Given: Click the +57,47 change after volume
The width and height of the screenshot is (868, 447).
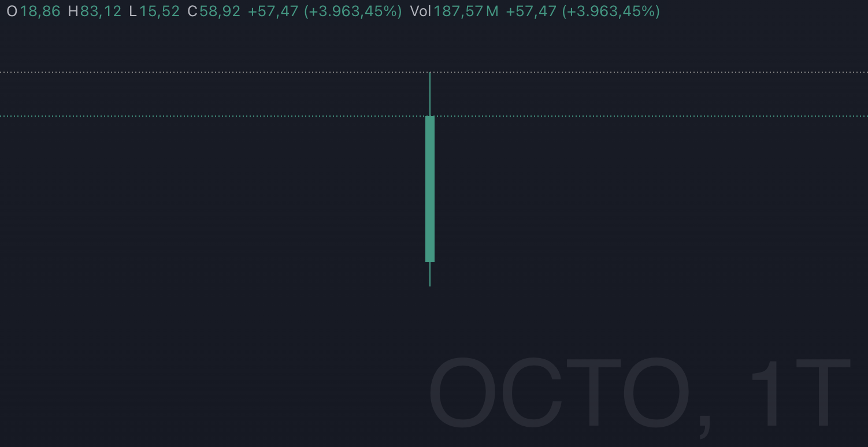Looking at the screenshot, I should 531,11.
